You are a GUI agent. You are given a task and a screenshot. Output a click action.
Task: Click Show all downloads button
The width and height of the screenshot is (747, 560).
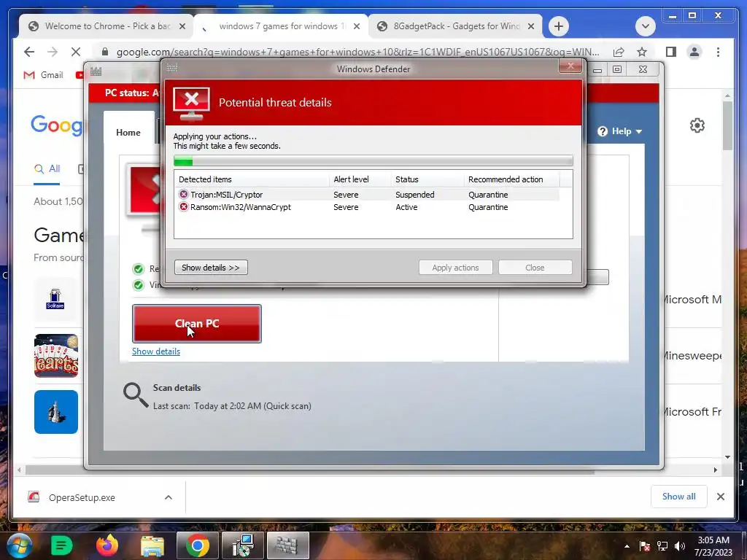[x=679, y=497]
